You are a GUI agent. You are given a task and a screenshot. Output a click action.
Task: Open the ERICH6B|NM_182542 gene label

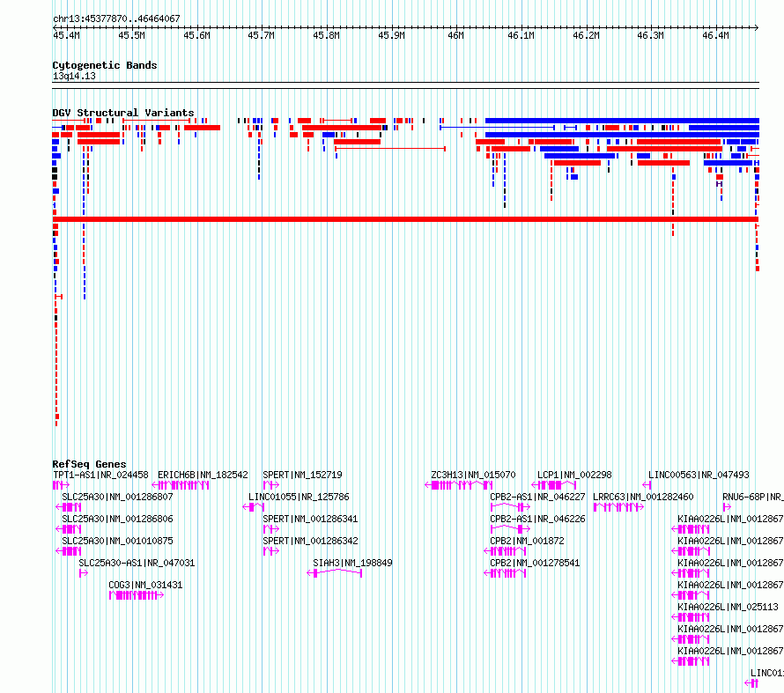point(203,475)
